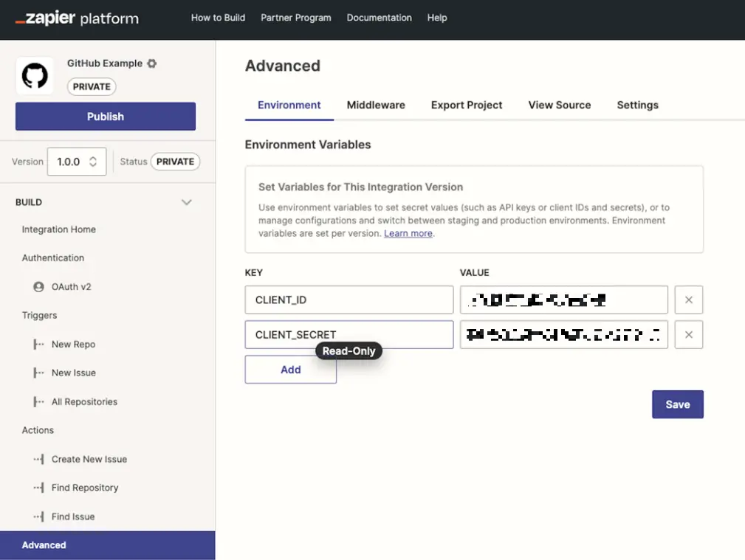Remove the CLIENT_SECRET variable row
This screenshot has height=560, width=745.
688,335
